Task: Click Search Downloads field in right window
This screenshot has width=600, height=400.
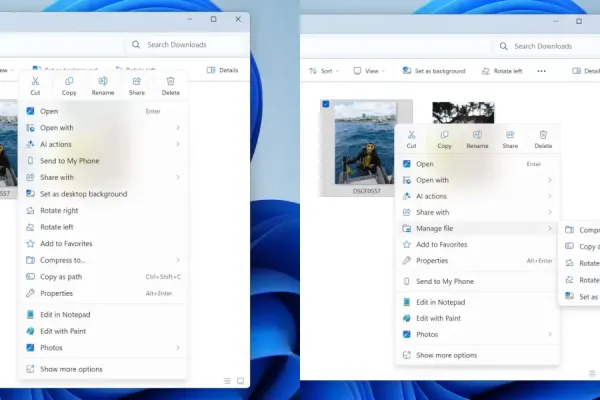Action: [547, 46]
